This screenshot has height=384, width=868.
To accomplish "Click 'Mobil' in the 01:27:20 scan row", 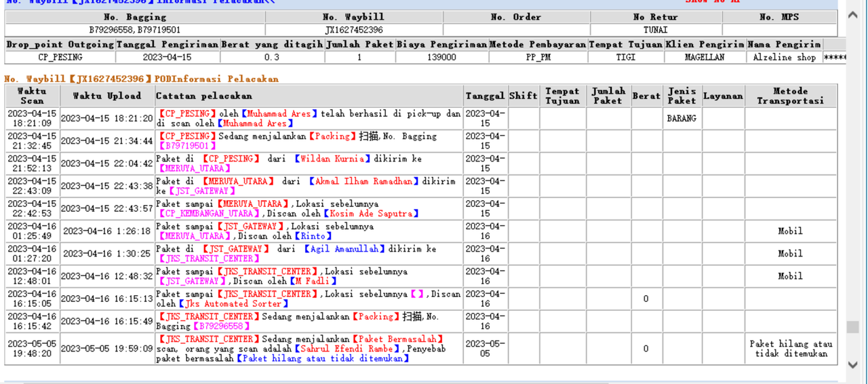I will 790,254.
